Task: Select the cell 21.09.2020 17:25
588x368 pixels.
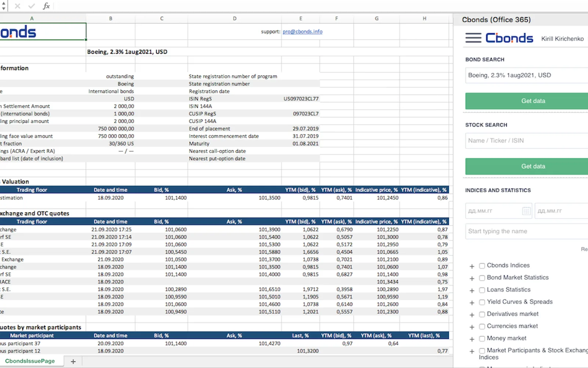Action: click(111, 230)
